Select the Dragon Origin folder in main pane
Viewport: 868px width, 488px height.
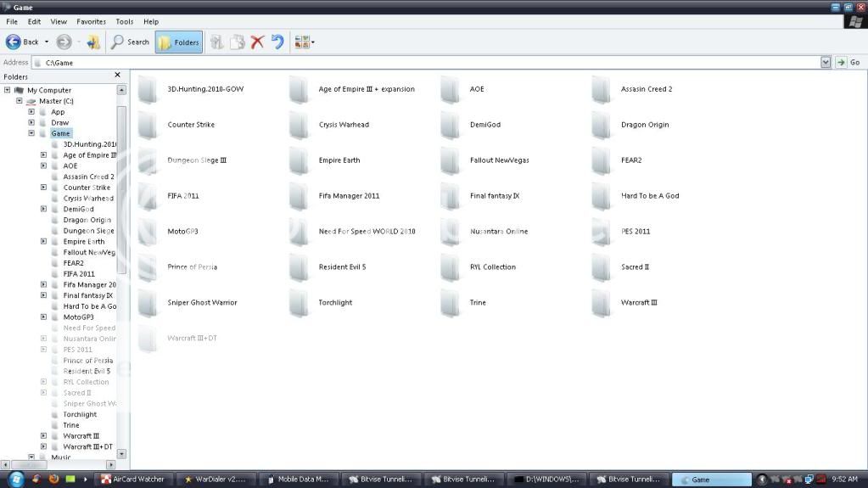[630, 125]
